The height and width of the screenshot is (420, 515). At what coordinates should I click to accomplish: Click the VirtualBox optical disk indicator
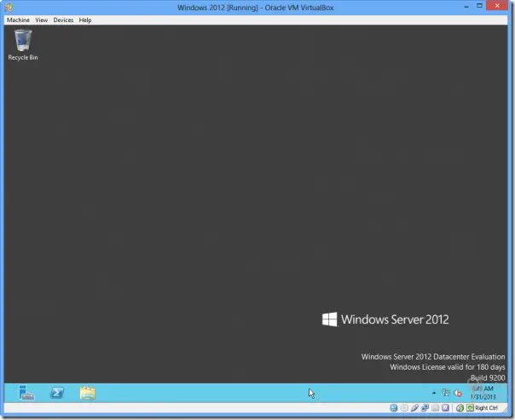tap(404, 408)
